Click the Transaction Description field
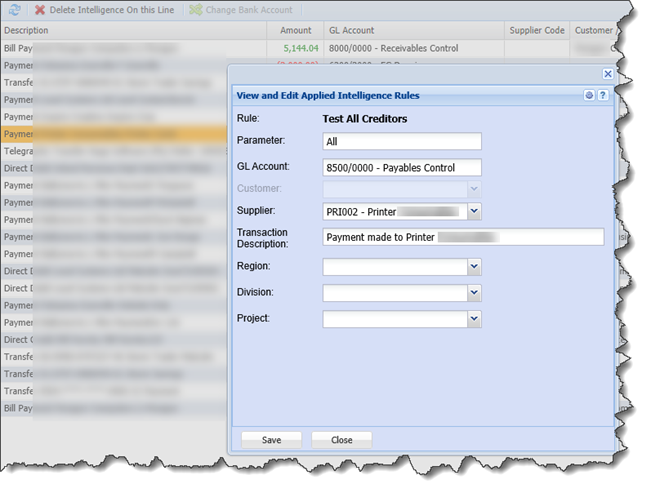Image resolution: width=651 pixels, height=493 pixels. coord(463,237)
